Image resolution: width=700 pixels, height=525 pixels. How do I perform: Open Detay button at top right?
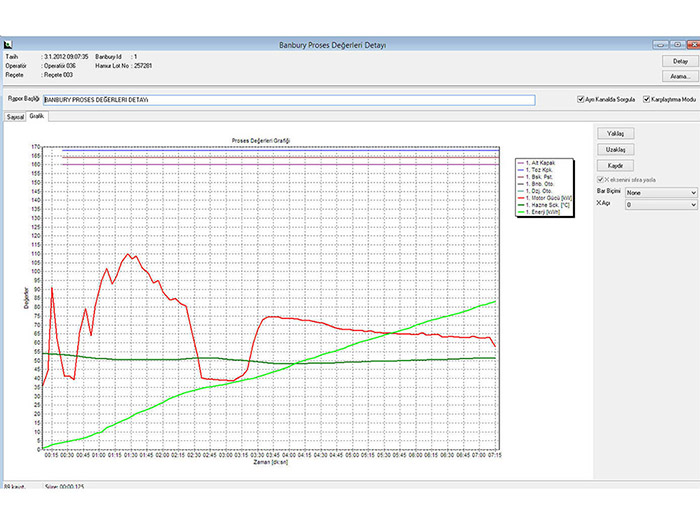(x=680, y=61)
